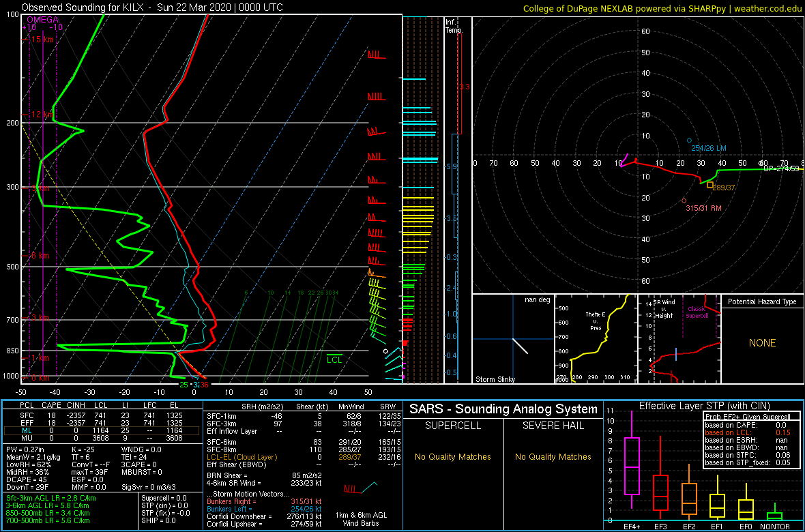Click 'Corfidi Downshear = 276/113 kt'
This screenshot has width=805, height=532.
[x=266, y=516]
